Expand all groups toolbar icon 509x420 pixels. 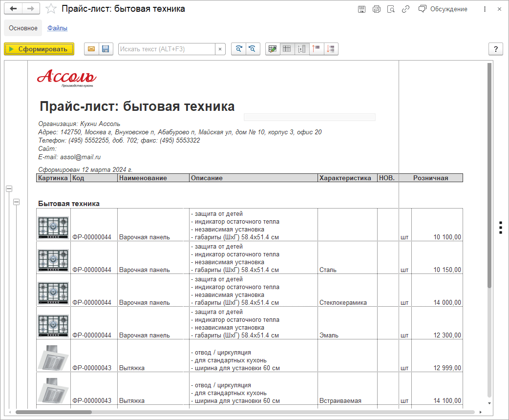click(331, 49)
